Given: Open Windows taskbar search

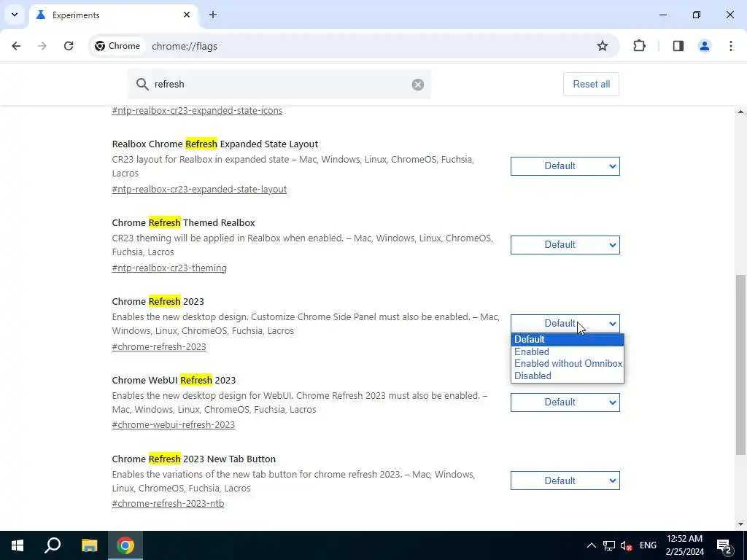Looking at the screenshot, I should 53,545.
